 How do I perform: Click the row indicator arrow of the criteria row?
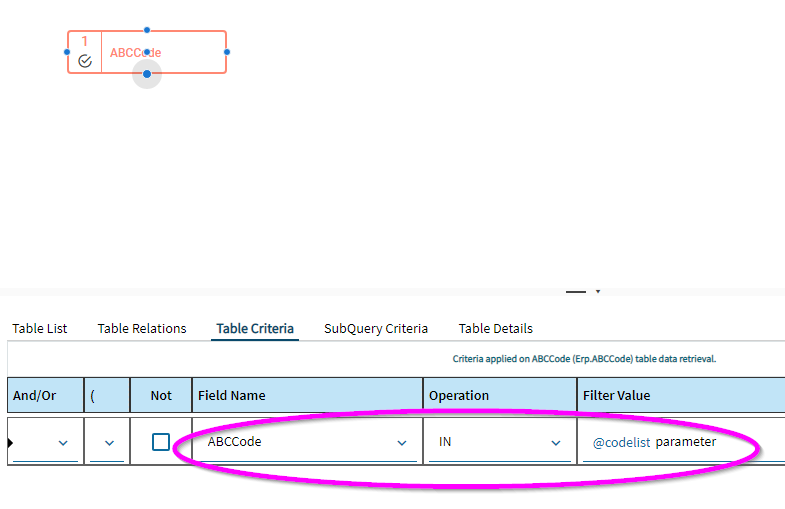tap(10, 442)
